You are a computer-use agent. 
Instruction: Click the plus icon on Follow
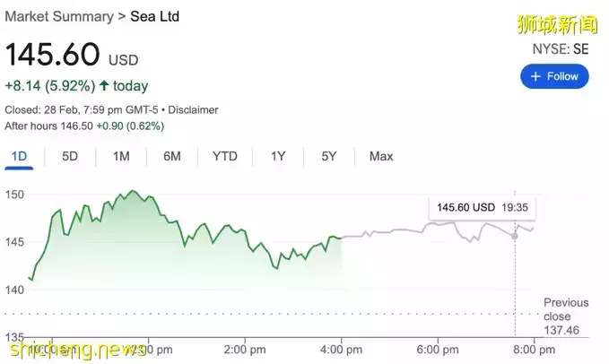pos(536,76)
